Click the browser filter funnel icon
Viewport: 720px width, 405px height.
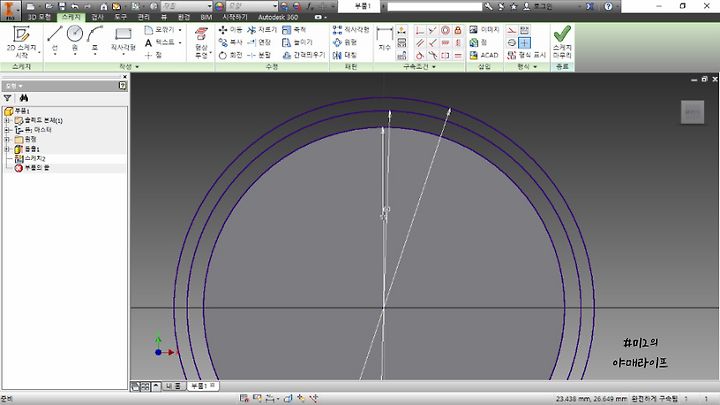pos(7,98)
